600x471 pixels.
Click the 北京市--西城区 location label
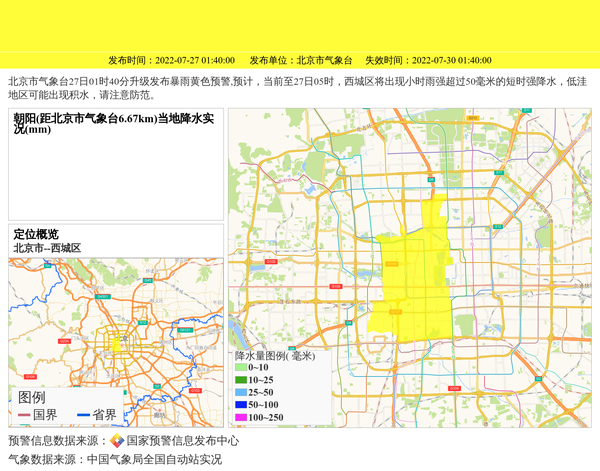click(x=47, y=247)
